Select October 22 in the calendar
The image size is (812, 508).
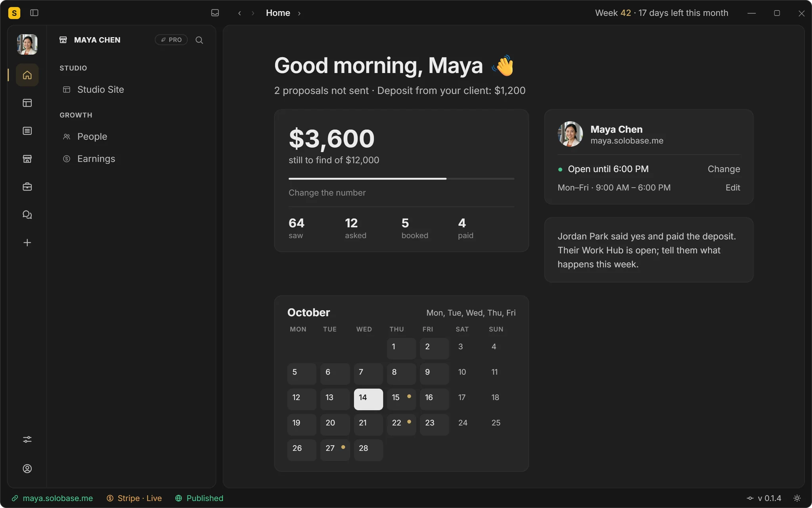pyautogui.click(x=401, y=424)
